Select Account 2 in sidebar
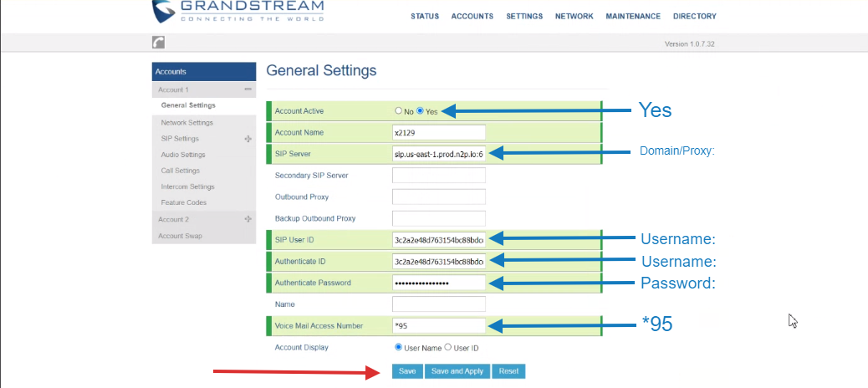Screen dimensions: 868x388 coord(173,220)
